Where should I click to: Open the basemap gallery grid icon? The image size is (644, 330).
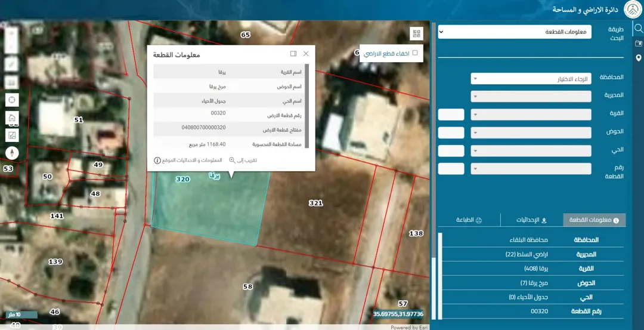pyautogui.click(x=416, y=33)
